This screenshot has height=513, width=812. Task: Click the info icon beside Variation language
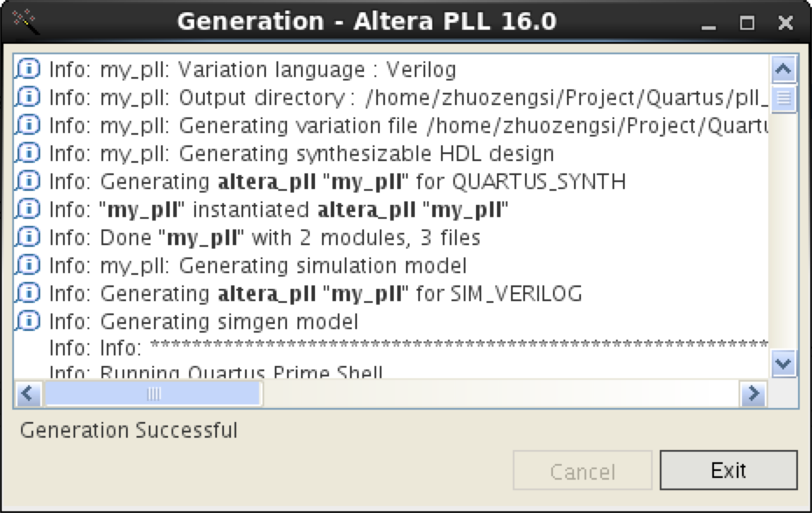[27, 69]
